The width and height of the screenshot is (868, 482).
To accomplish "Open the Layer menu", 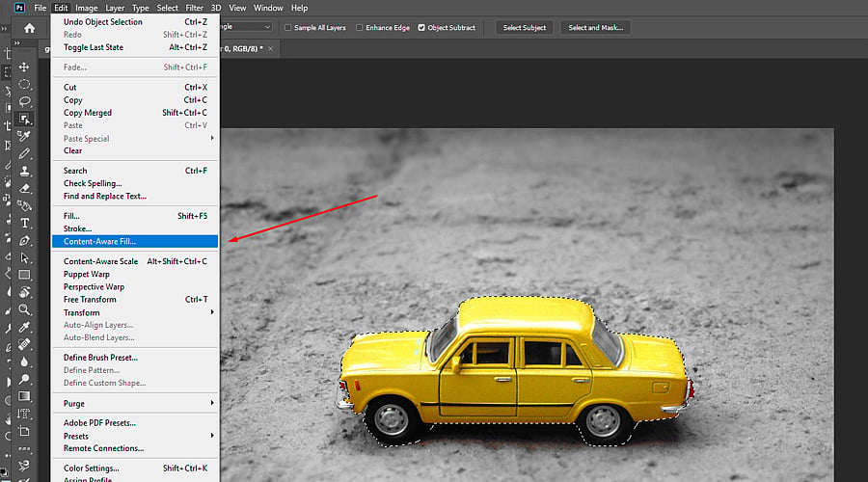I will pos(115,8).
